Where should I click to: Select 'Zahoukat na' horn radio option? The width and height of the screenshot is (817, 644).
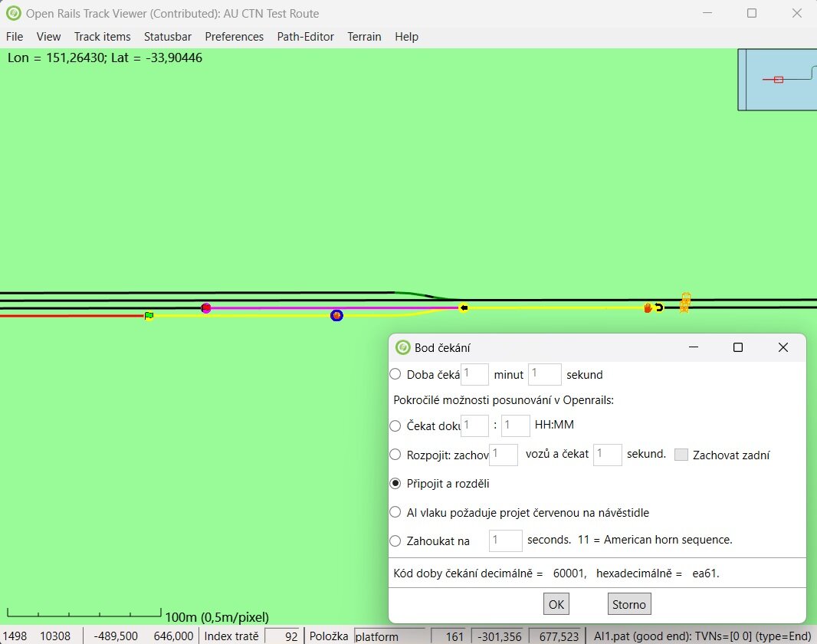coord(395,540)
